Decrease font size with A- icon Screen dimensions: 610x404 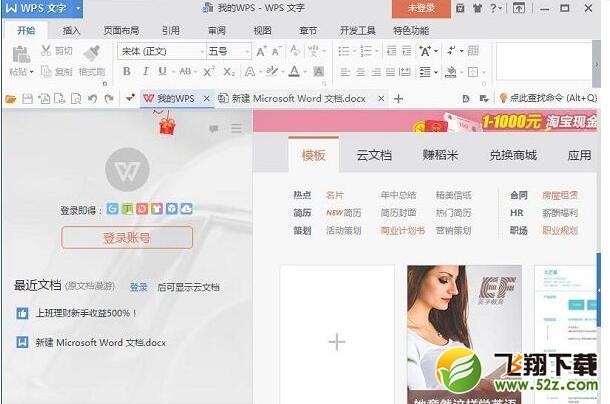click(x=277, y=51)
